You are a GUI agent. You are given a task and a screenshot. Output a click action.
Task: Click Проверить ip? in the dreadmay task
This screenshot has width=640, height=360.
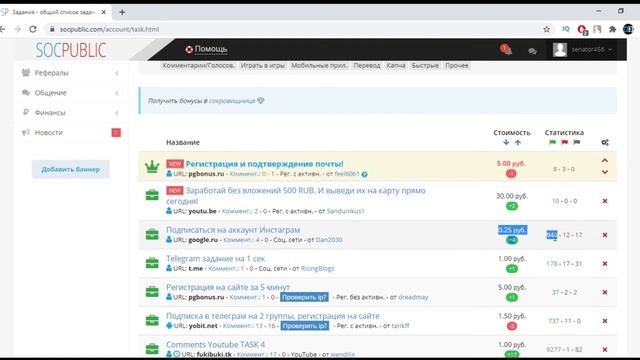tap(304, 297)
